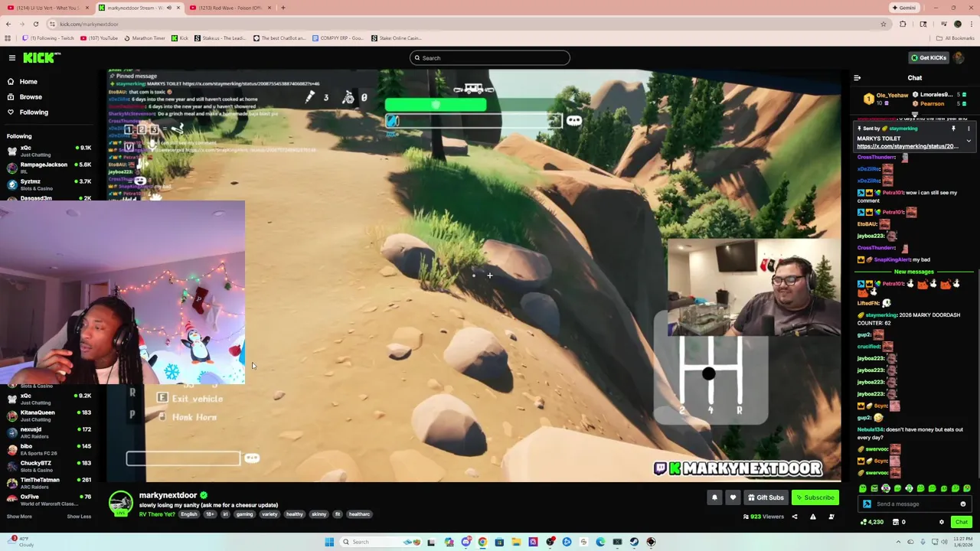Click Ole_Yeehaw on the leaderboard
The image size is (980, 551).
click(x=892, y=95)
